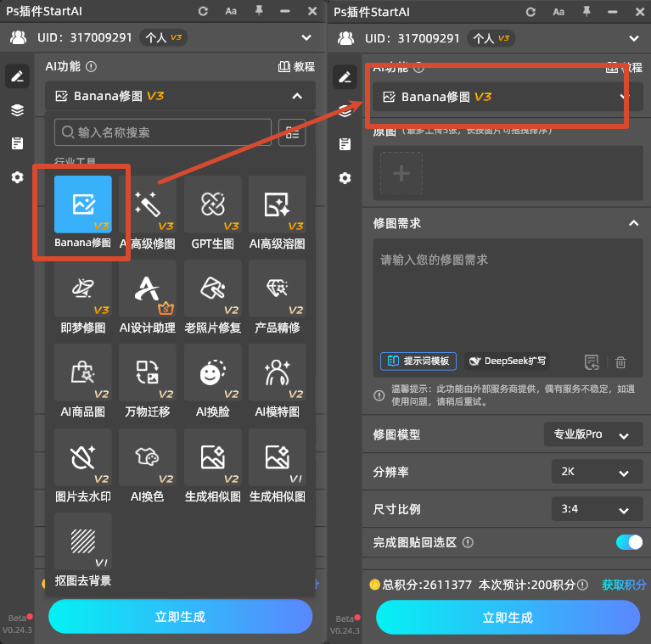
Task: Open history notes tab in left sidebar
Action: 18,143
